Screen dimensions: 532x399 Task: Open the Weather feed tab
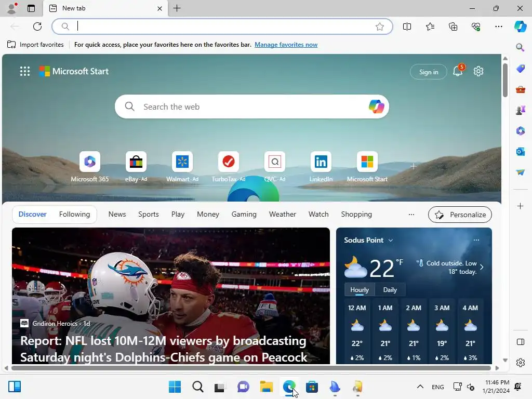point(282,214)
